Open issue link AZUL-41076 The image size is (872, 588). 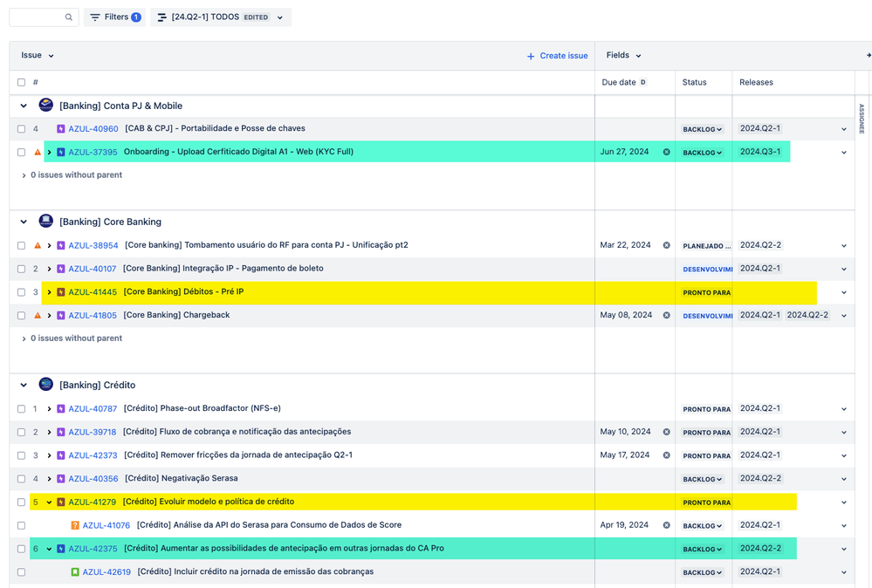click(106, 526)
